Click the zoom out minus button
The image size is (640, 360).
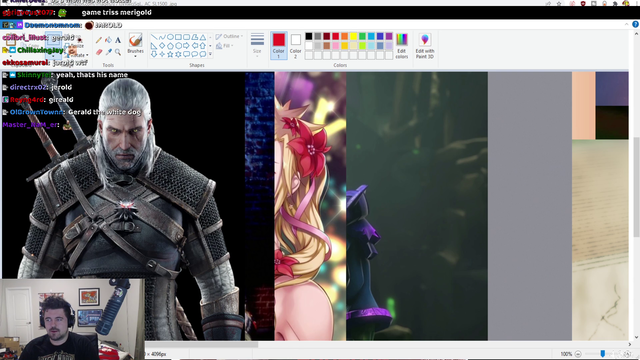pyautogui.click(x=578, y=354)
